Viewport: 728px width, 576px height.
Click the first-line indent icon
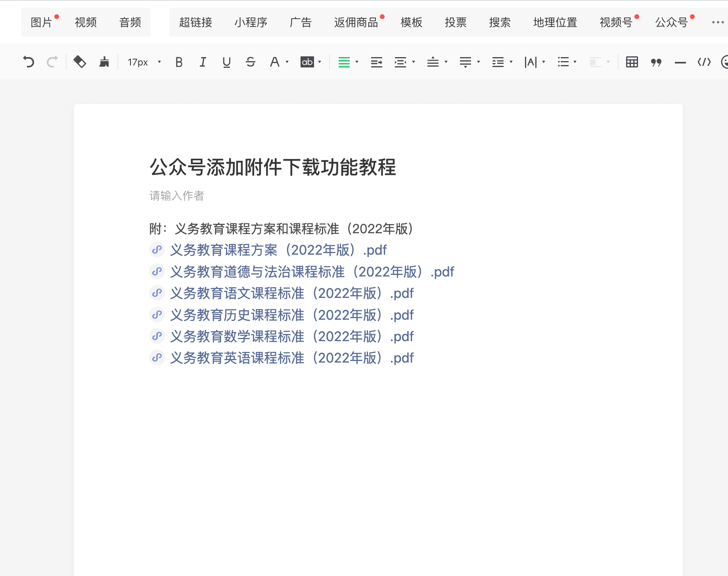[x=376, y=62]
